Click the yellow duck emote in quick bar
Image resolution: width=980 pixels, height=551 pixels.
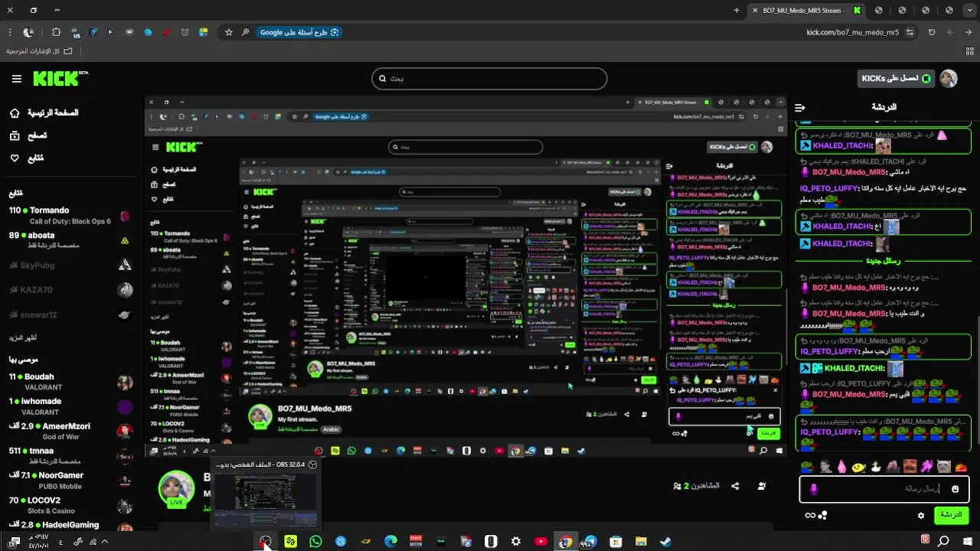[859, 466]
